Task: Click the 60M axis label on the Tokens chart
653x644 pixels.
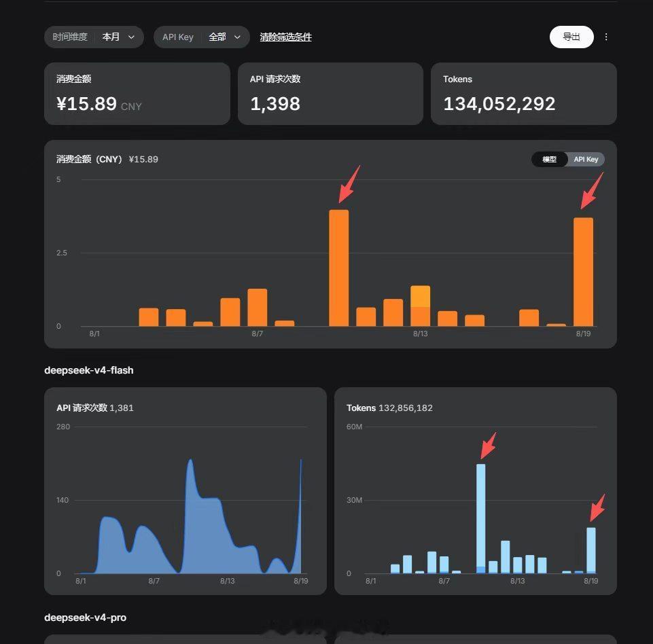Action: tap(355, 427)
